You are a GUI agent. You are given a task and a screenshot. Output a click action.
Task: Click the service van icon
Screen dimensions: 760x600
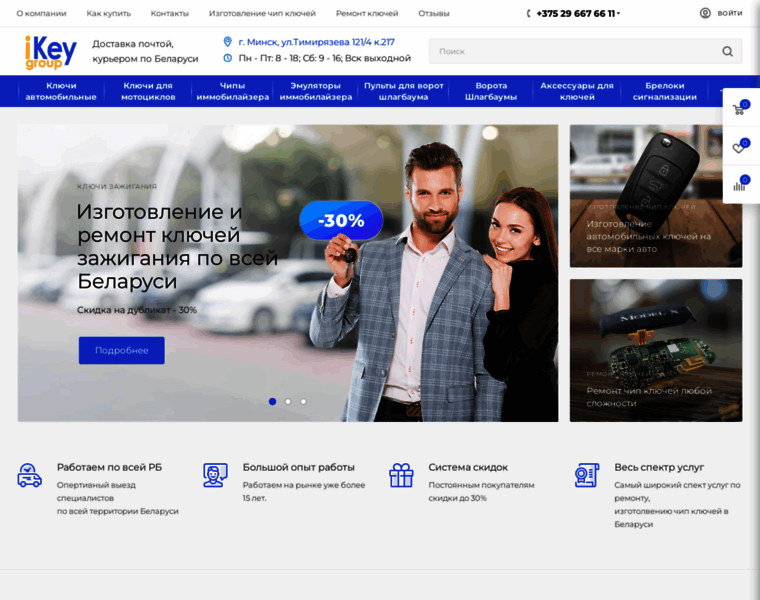(30, 475)
